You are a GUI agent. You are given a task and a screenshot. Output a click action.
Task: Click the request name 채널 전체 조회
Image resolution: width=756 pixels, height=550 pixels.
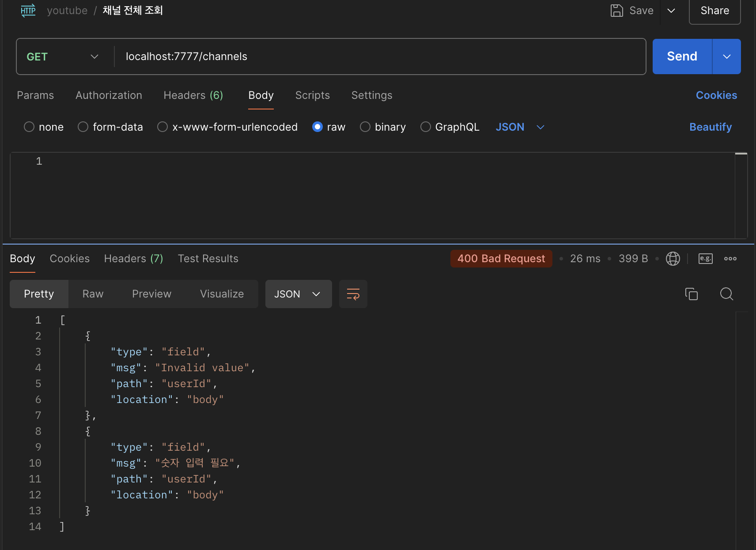133,11
